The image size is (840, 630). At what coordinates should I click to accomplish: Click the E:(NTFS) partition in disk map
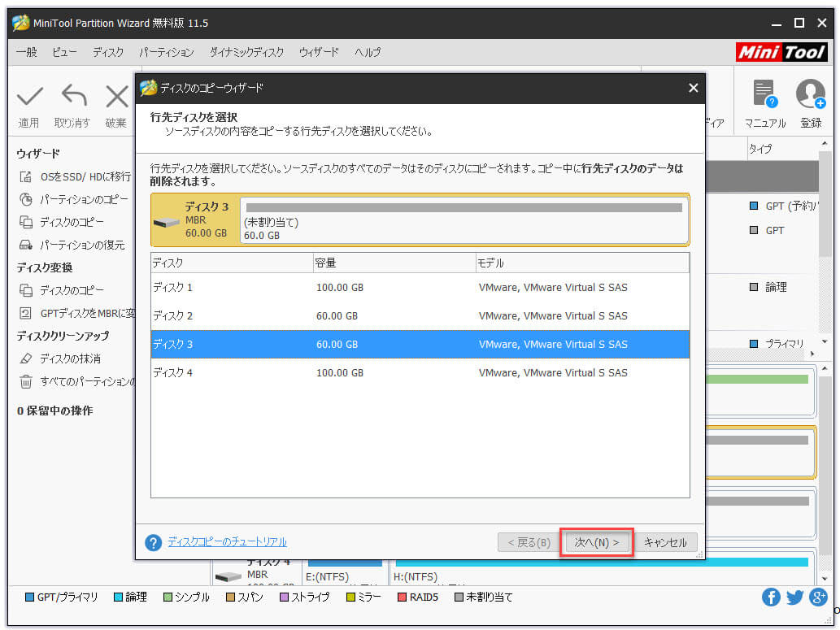345,571
